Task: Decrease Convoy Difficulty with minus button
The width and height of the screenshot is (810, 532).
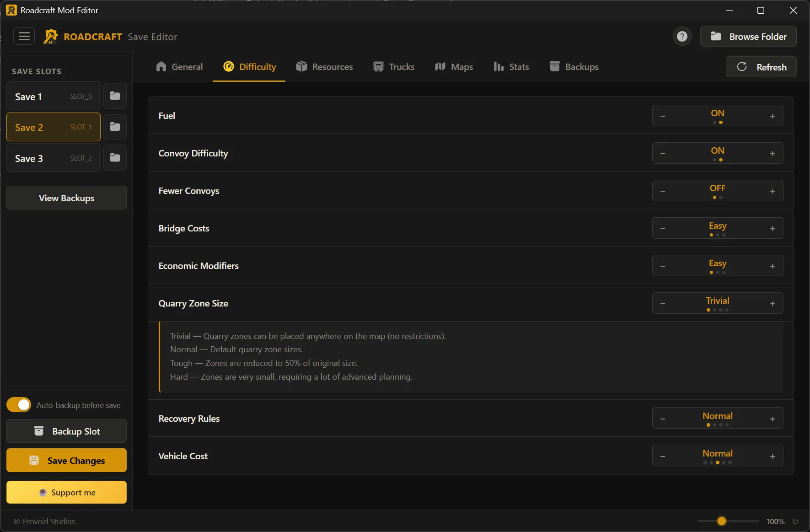Action: 663,154
